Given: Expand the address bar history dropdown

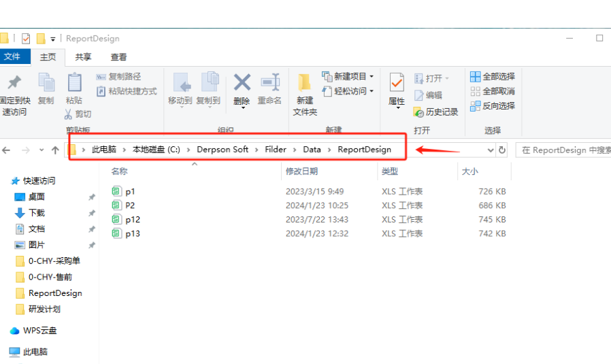Looking at the screenshot, I should (491, 150).
